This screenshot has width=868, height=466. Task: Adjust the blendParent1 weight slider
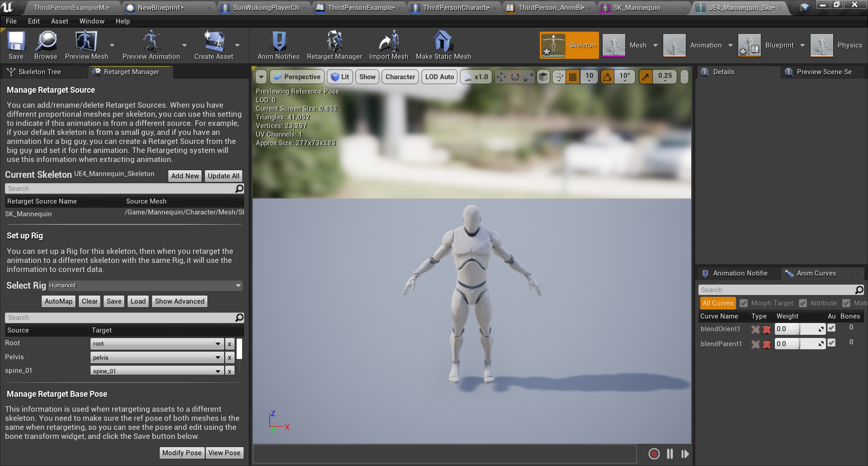tap(800, 344)
